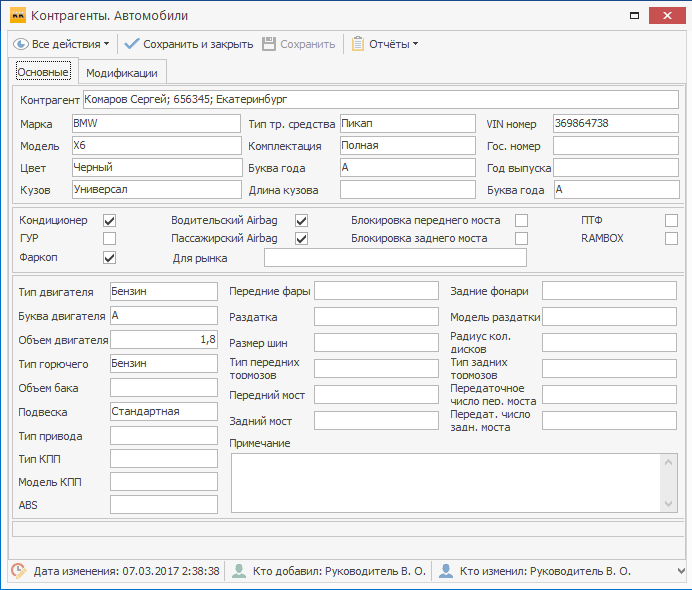Click the Тип привода field

(x=164, y=436)
